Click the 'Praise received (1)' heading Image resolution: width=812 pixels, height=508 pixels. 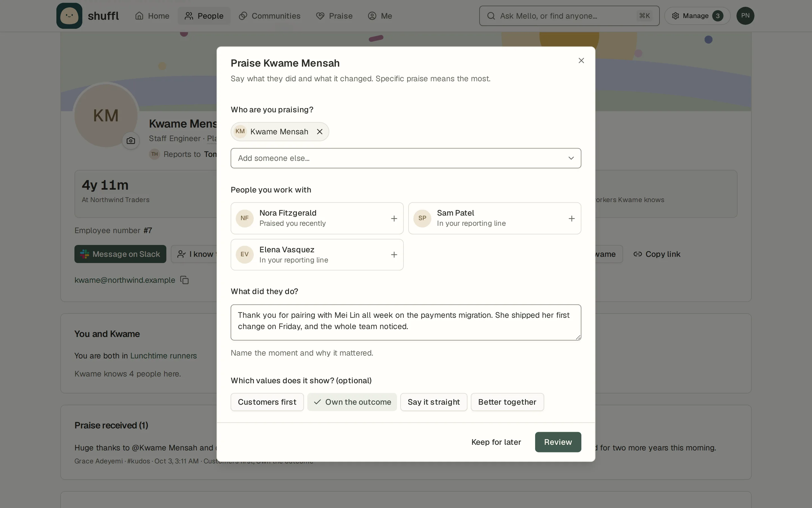(x=111, y=425)
